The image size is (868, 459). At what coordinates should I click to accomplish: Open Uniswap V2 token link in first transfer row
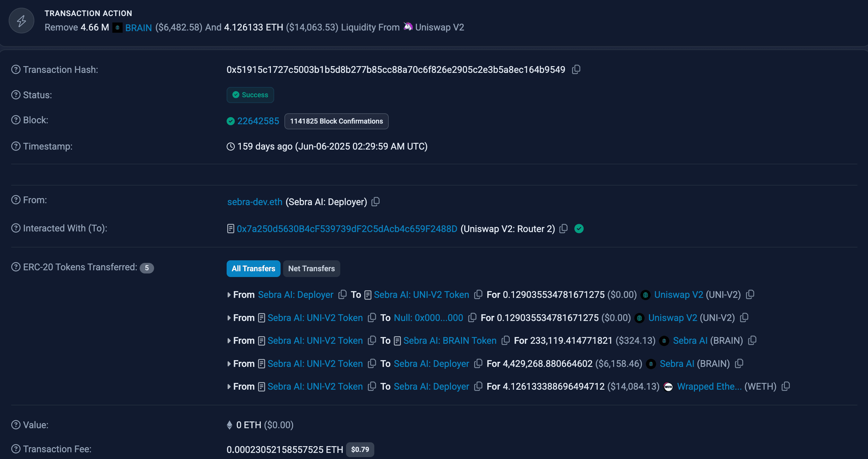click(679, 295)
